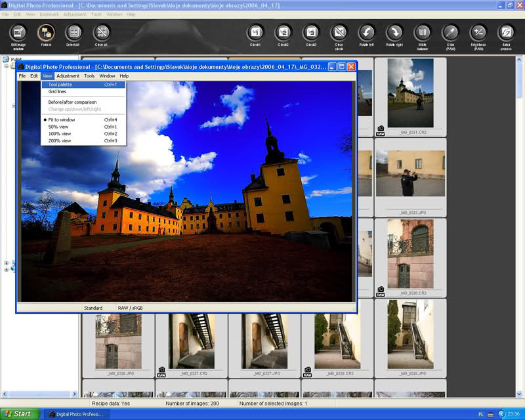Switch to 200% view

click(x=83, y=140)
